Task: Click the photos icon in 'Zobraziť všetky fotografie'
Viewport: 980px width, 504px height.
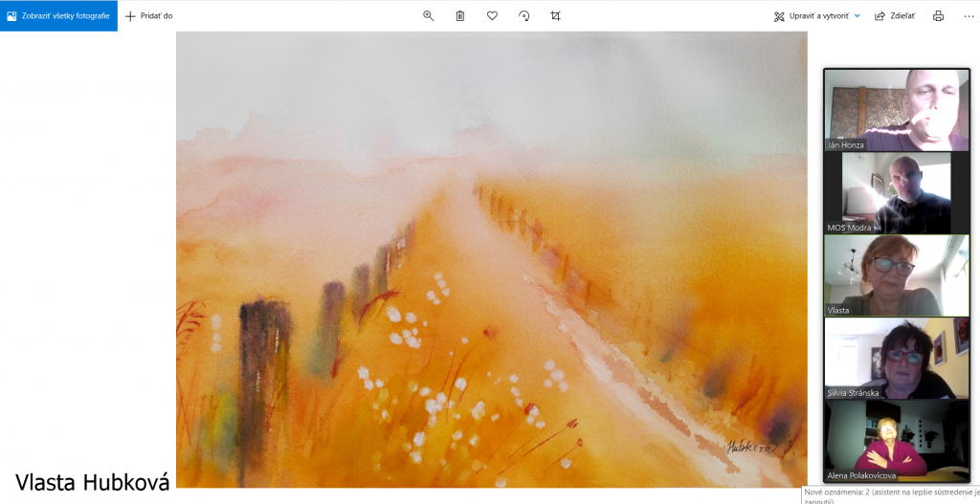Action: 11,16
